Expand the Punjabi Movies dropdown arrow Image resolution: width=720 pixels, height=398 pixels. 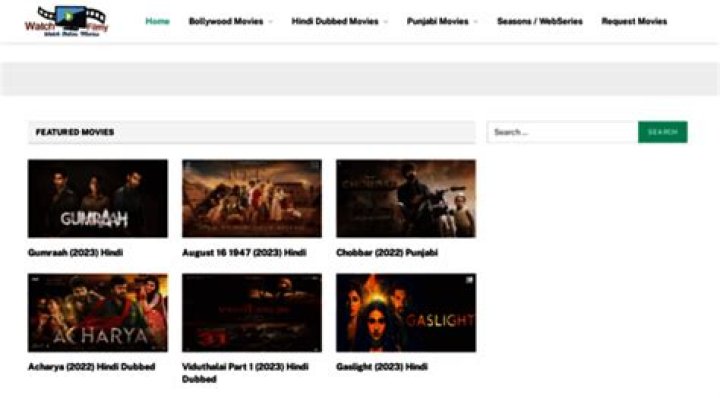[x=476, y=22]
